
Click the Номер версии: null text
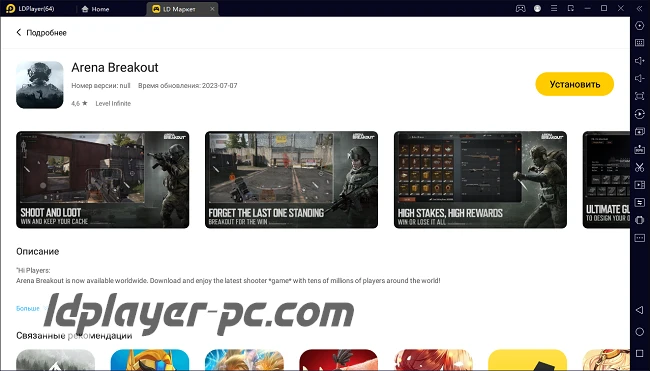click(101, 85)
